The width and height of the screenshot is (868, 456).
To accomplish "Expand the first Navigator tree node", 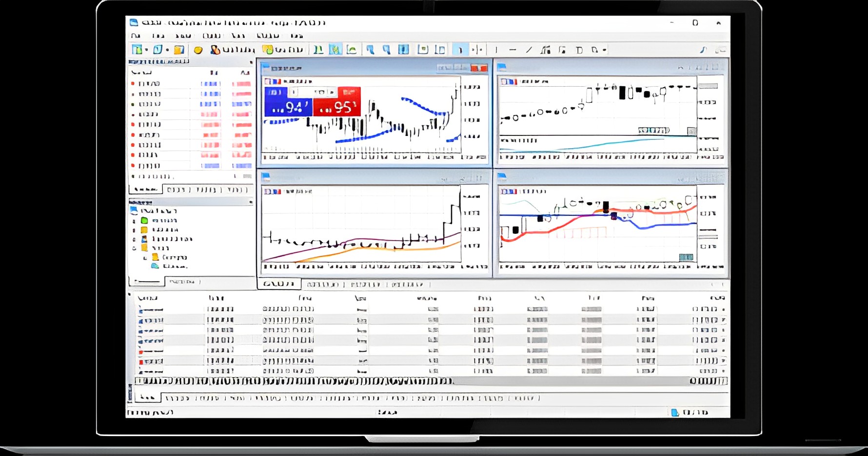I will 134,221.
